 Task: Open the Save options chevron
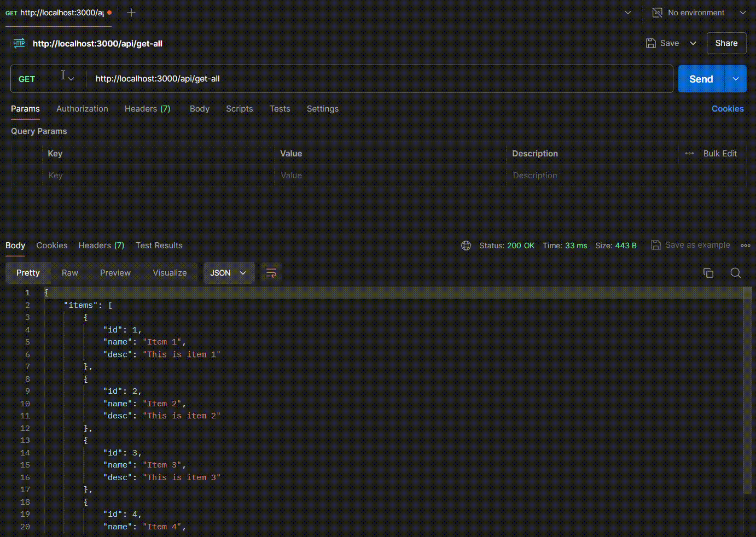coord(693,43)
